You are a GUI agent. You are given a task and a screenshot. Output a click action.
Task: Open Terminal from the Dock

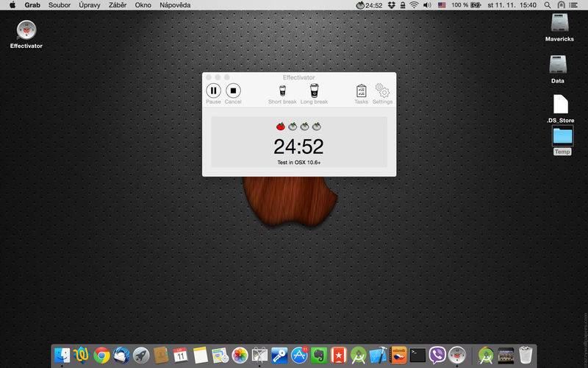click(x=417, y=355)
